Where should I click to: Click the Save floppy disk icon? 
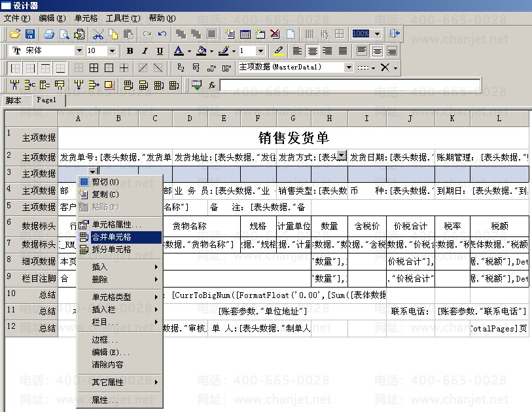pos(29,34)
